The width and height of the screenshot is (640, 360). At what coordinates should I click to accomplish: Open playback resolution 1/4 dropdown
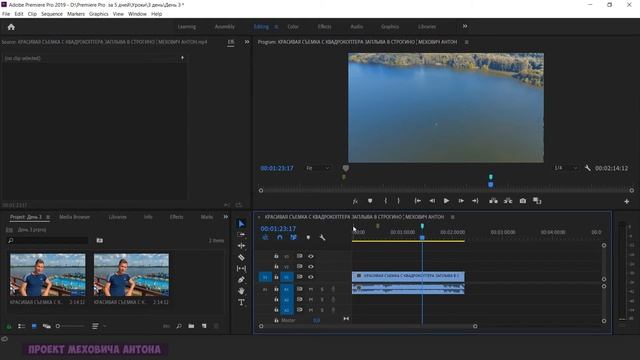(x=566, y=168)
